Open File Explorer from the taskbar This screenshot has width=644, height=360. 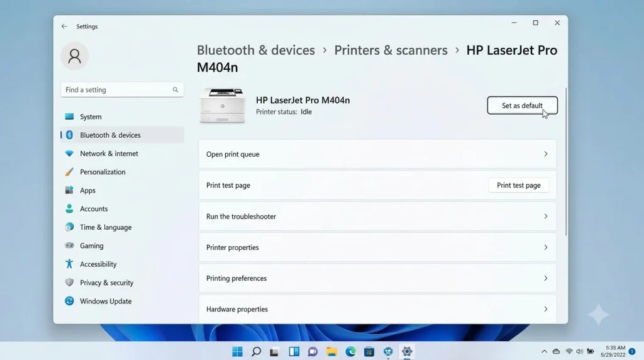click(x=331, y=352)
